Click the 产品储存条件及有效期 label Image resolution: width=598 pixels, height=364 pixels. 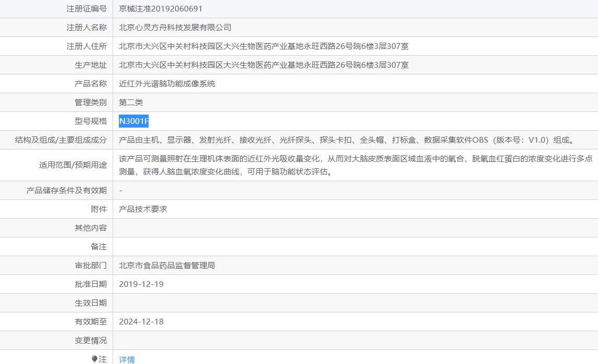pos(67,191)
